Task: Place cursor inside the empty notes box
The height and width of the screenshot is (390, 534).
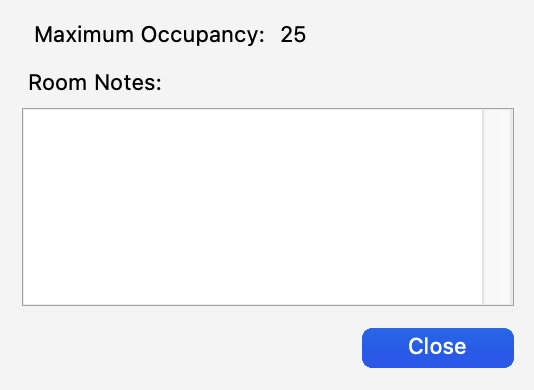Action: [253, 207]
